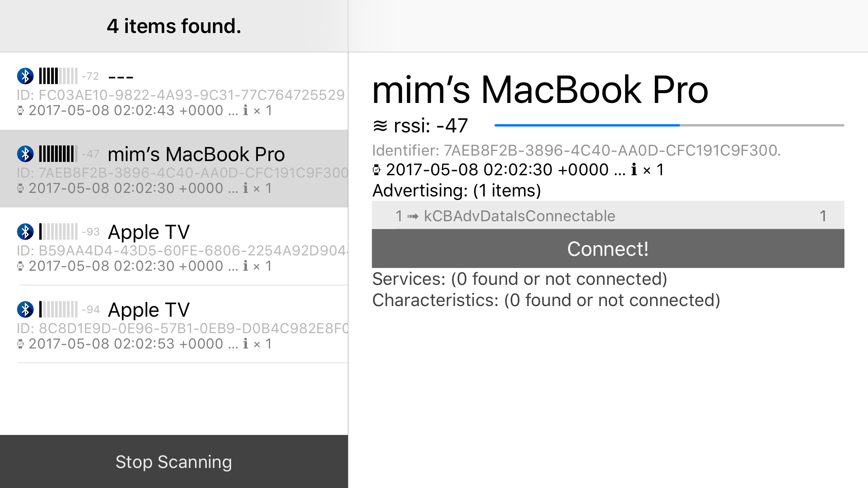The height and width of the screenshot is (488, 868).
Task: Click Bluetooth icon beside mim's MacBook Pro
Action: pyautogui.click(x=25, y=154)
